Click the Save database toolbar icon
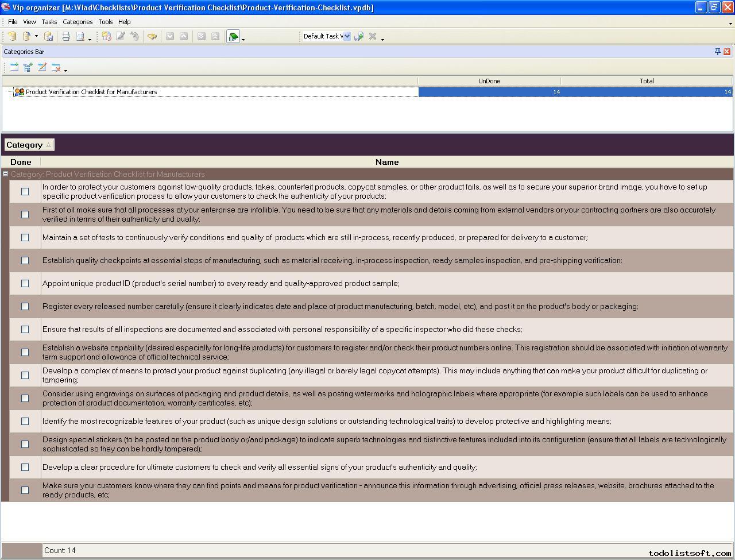 click(x=49, y=37)
